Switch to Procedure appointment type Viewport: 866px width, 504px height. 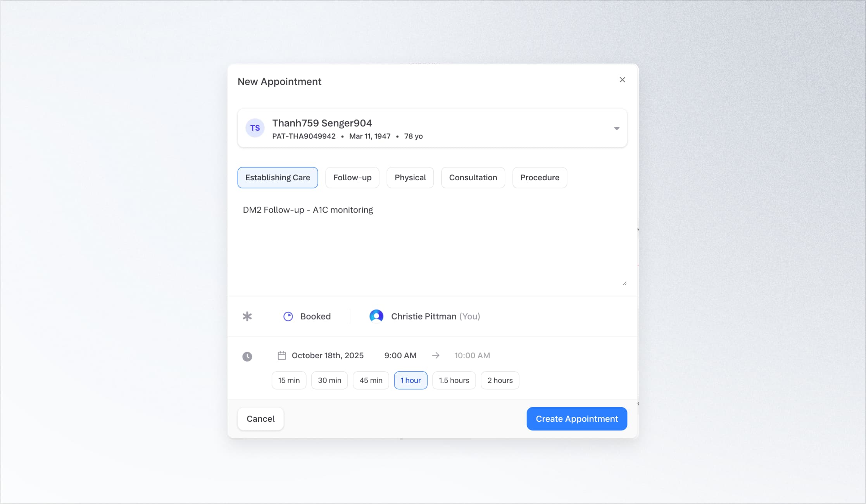pyautogui.click(x=539, y=178)
